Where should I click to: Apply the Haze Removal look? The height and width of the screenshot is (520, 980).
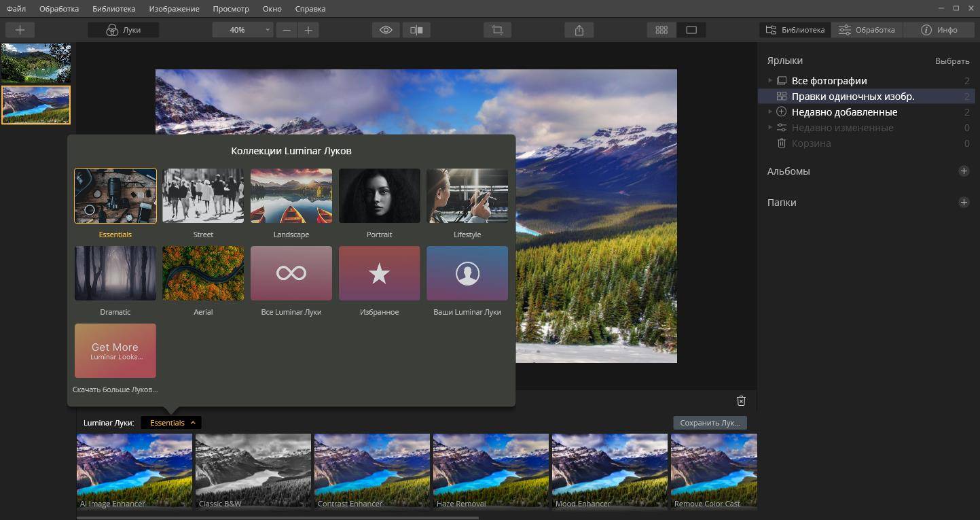(491, 471)
